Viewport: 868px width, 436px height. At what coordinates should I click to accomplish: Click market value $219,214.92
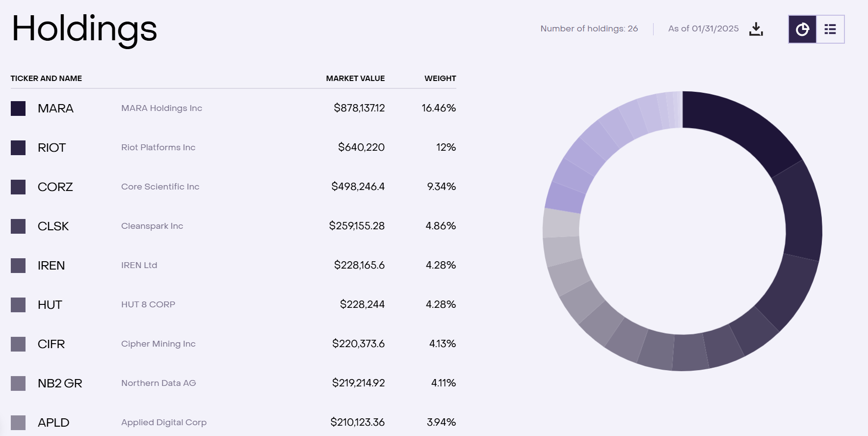(358, 383)
